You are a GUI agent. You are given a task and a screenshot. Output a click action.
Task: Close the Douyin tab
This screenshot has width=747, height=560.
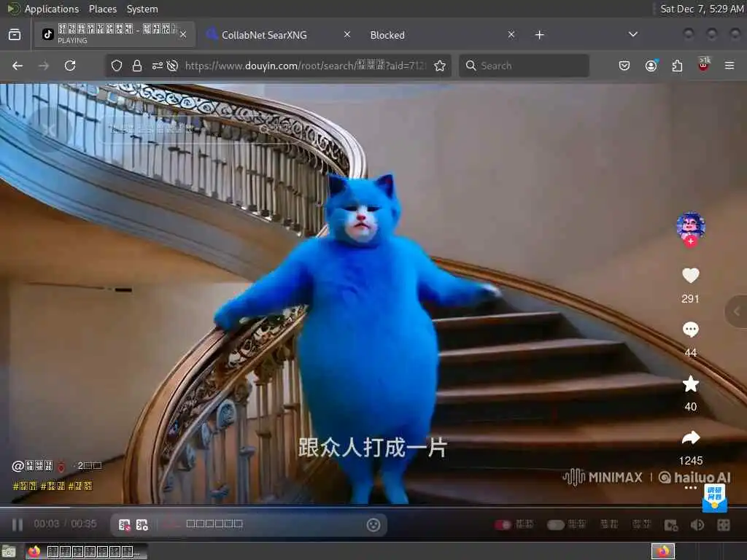pyautogui.click(x=183, y=34)
